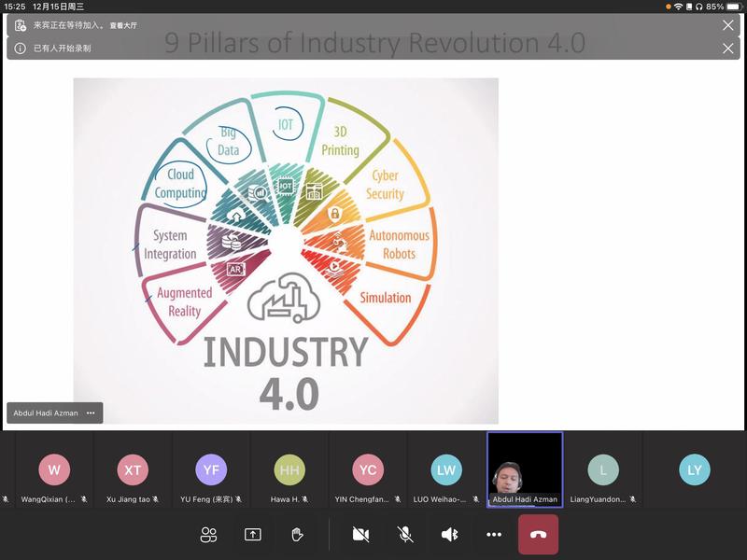The width and height of the screenshot is (747, 560).
Task: Click the 查看大厅 view lobby link
Action: tap(123, 26)
